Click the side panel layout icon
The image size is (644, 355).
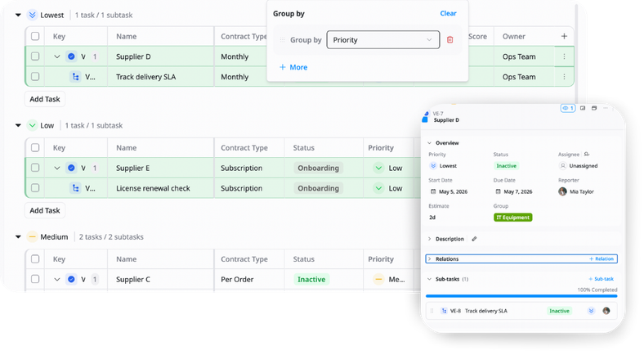[x=583, y=108]
